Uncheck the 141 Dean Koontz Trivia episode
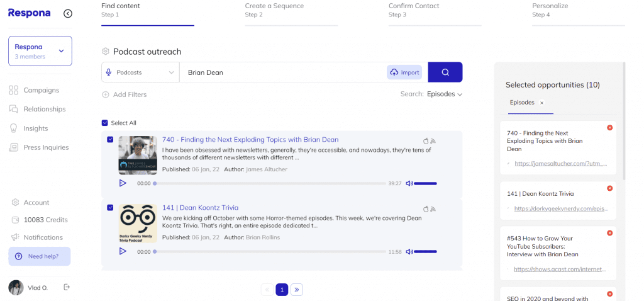Screen dimensions: 644x301 point(110,208)
